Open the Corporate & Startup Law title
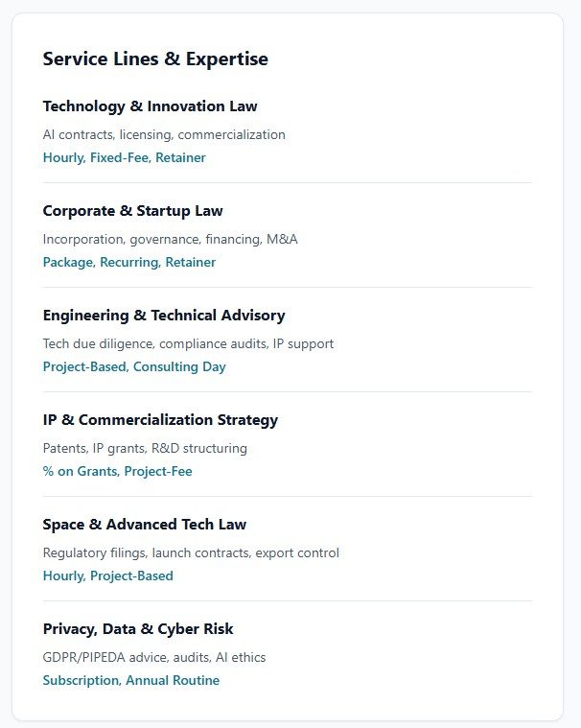The image size is (581, 728). (x=132, y=211)
